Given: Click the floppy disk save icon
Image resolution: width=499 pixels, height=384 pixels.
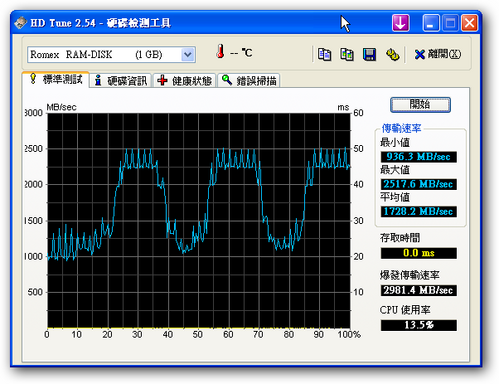Looking at the screenshot, I should (x=369, y=54).
